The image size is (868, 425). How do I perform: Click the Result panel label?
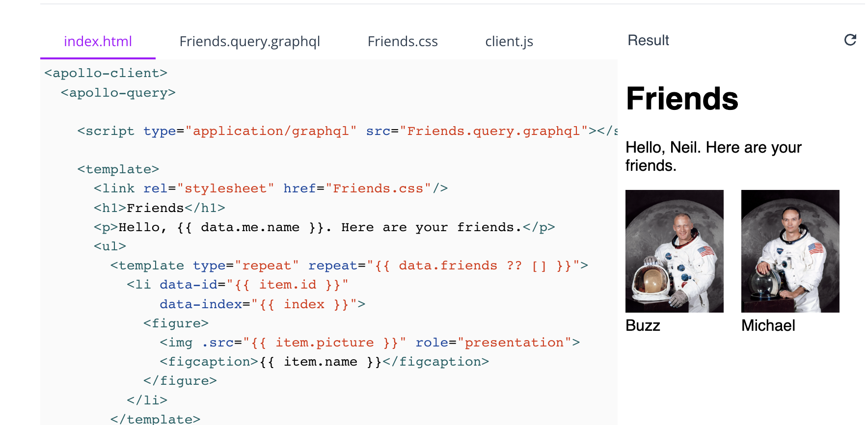[x=648, y=40]
